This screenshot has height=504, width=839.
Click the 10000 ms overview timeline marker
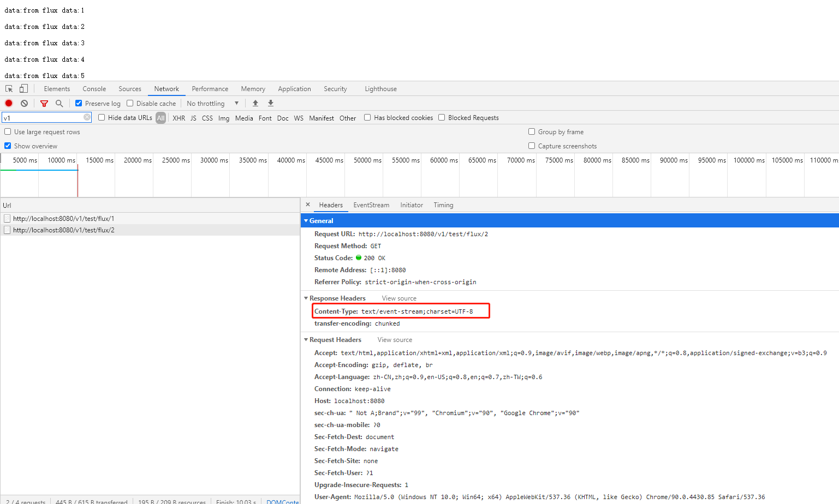[x=62, y=160]
